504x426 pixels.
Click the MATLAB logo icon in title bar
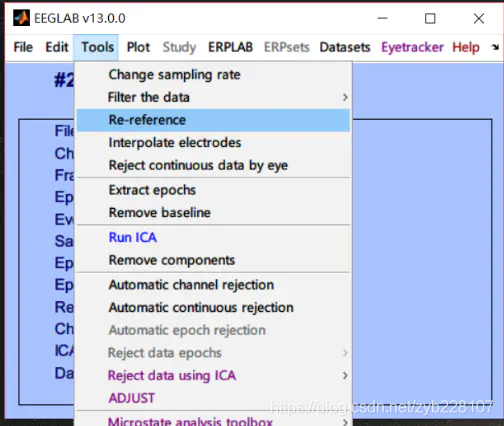click(21, 18)
